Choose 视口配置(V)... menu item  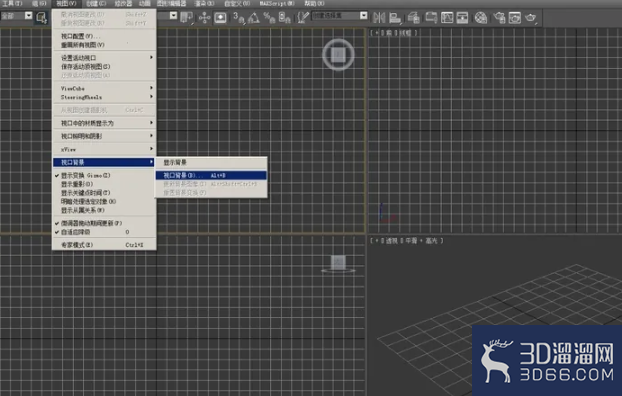(104, 36)
